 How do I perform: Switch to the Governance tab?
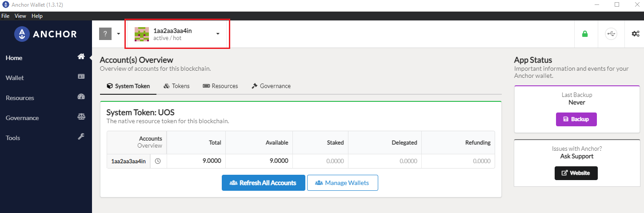[271, 86]
